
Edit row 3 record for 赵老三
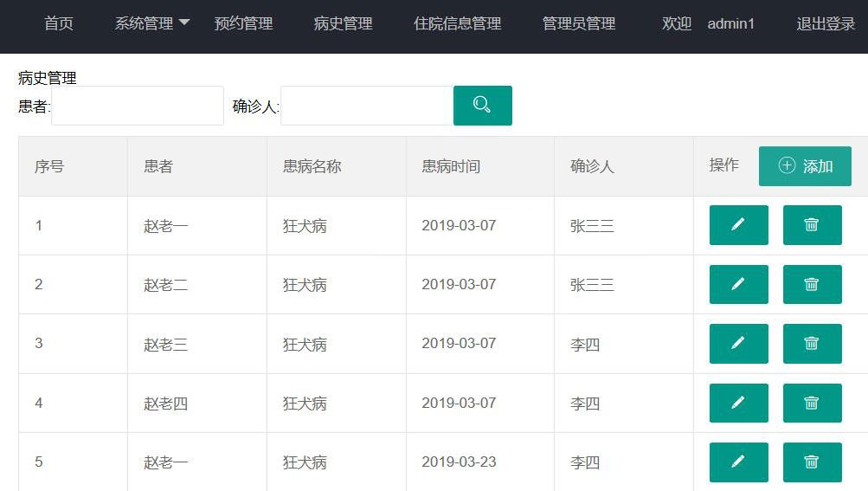(738, 343)
